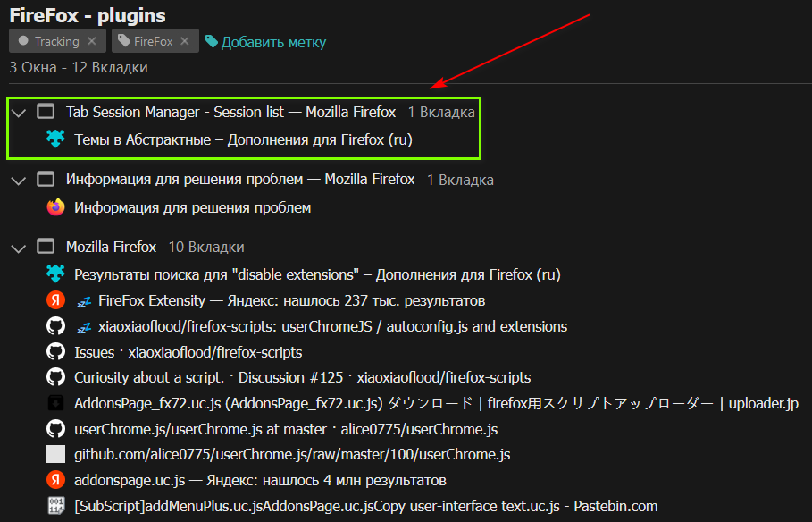Open [SubScript]addMenuPlus.uc.js Pastebin.com tab
This screenshot has height=522, width=812.
365,506
